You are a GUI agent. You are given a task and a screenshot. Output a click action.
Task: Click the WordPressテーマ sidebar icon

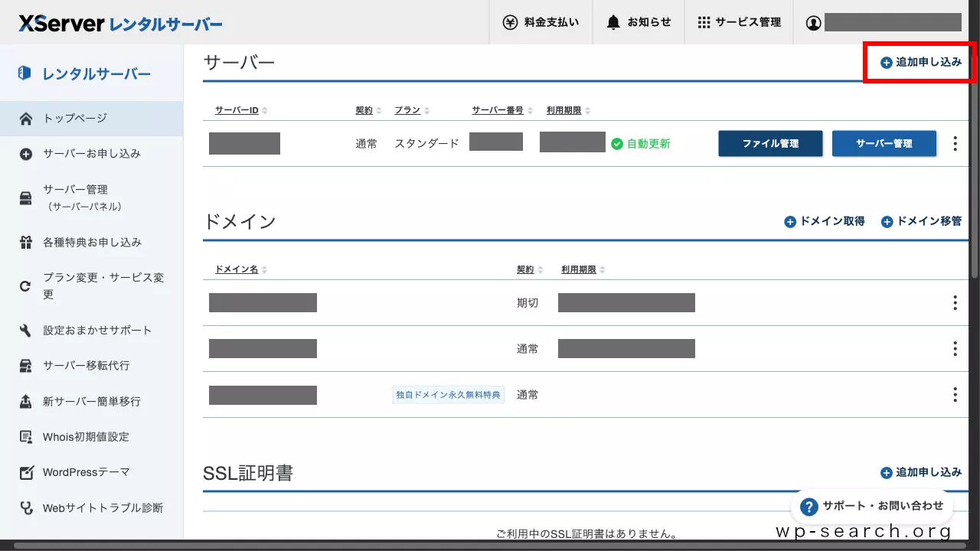tap(24, 471)
